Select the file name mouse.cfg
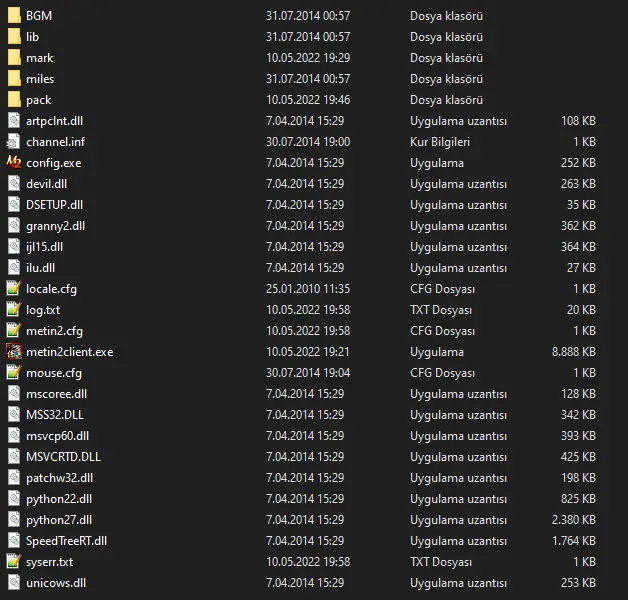Screen dimensions: 628x600 click(54, 373)
